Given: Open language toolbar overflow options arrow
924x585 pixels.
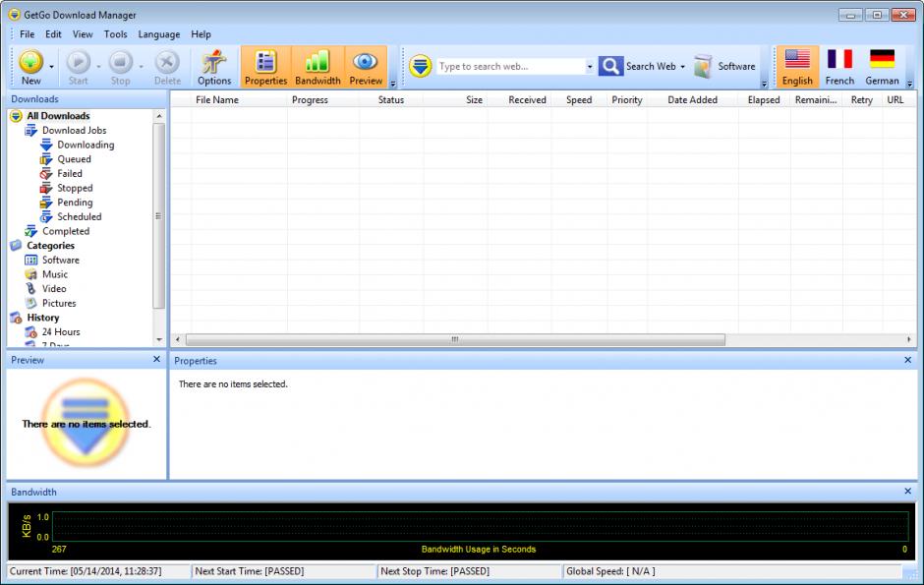Looking at the screenshot, I should tap(910, 84).
